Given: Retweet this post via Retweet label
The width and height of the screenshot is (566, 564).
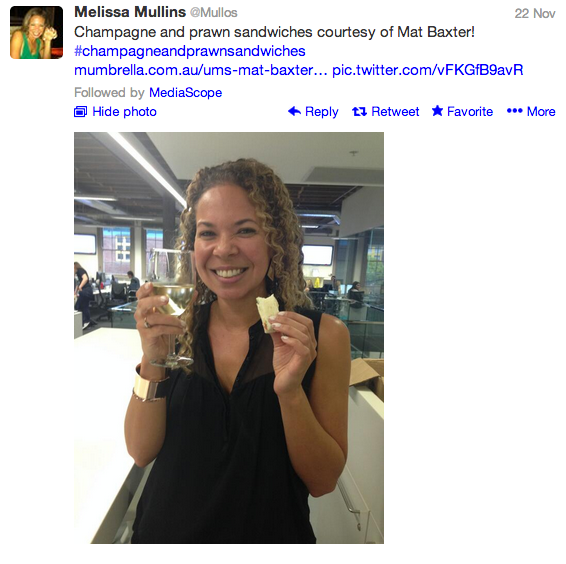Looking at the screenshot, I should (395, 112).
